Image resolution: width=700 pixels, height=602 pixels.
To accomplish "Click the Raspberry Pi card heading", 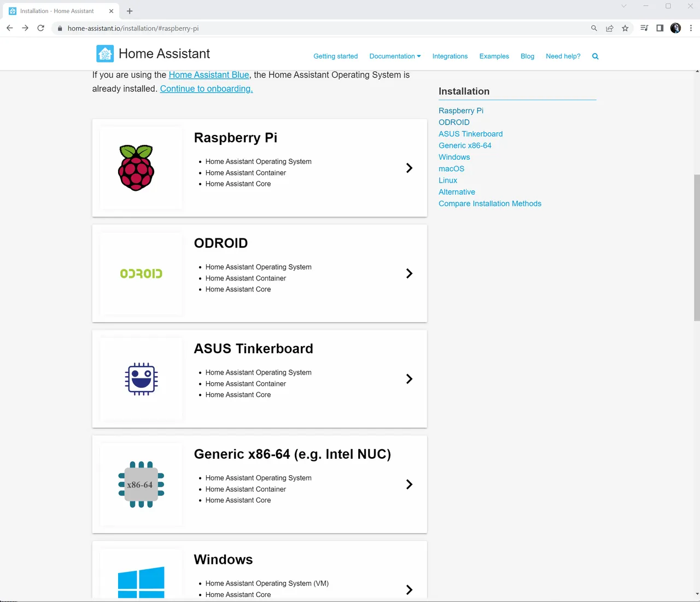I will click(236, 138).
